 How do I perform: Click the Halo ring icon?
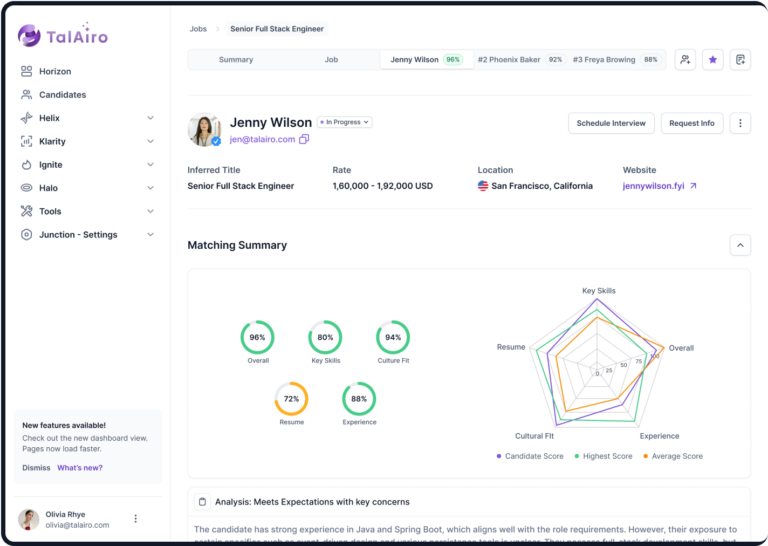click(x=26, y=188)
